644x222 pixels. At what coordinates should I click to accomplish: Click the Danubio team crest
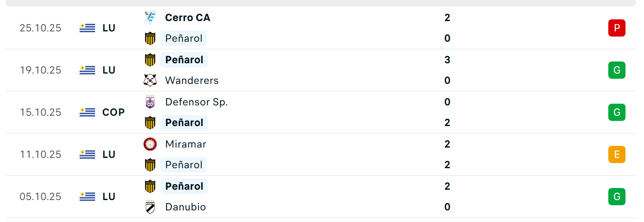pos(150,207)
